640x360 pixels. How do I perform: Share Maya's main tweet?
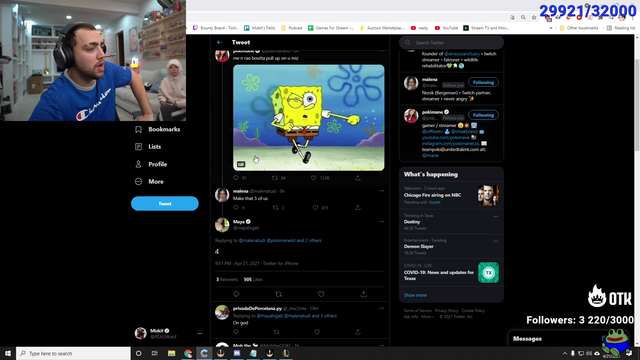pos(364,294)
